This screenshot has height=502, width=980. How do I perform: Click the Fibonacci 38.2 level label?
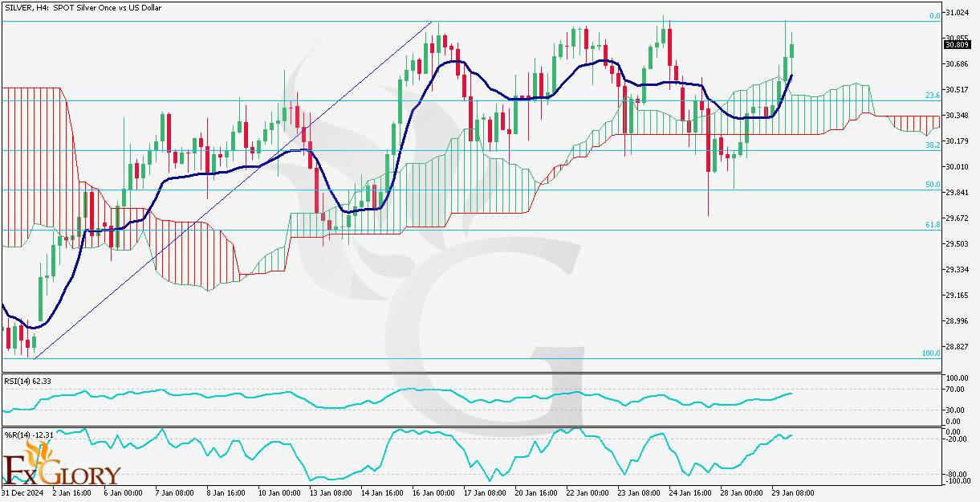933,145
